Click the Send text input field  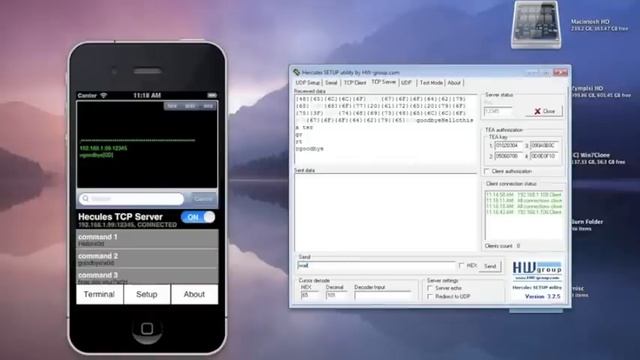[376, 266]
